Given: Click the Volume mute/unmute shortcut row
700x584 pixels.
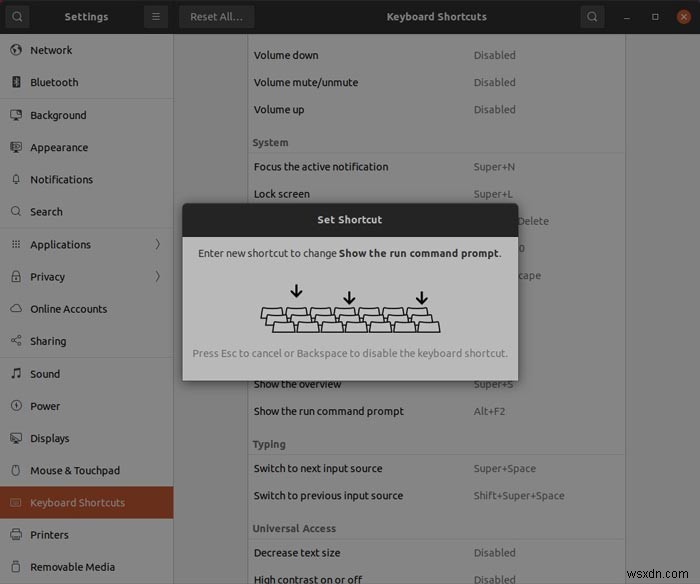Looking at the screenshot, I should pyautogui.click(x=437, y=83).
